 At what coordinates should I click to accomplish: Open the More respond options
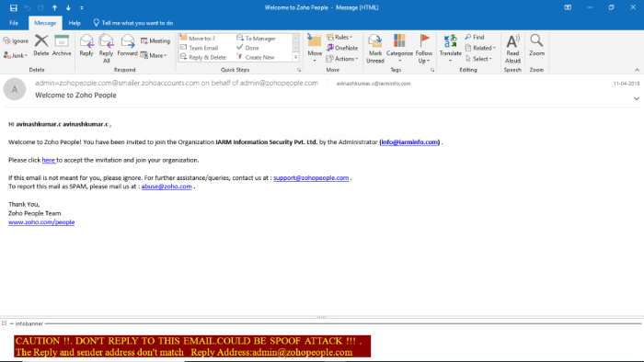pos(154,55)
